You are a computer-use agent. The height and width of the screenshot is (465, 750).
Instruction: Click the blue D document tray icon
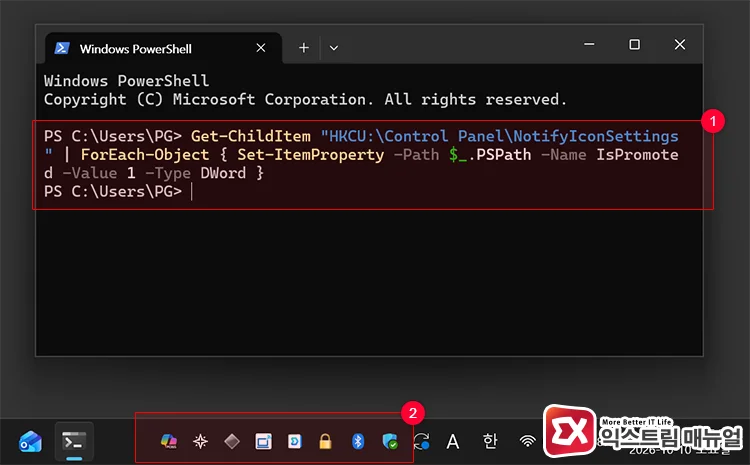click(295, 441)
